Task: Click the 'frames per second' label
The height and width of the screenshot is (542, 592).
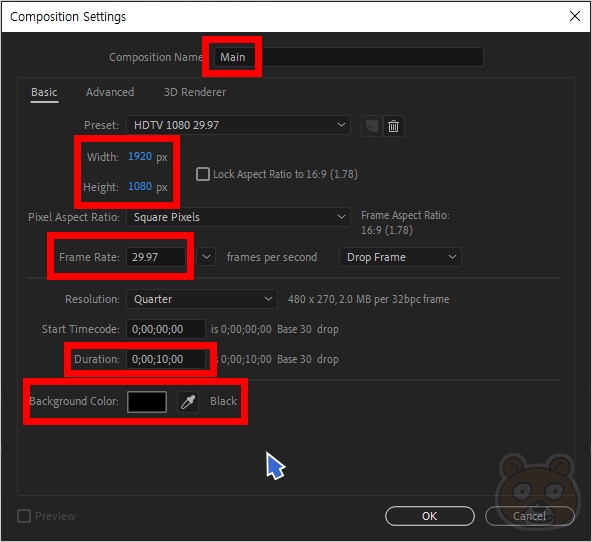Action: pyautogui.click(x=272, y=257)
